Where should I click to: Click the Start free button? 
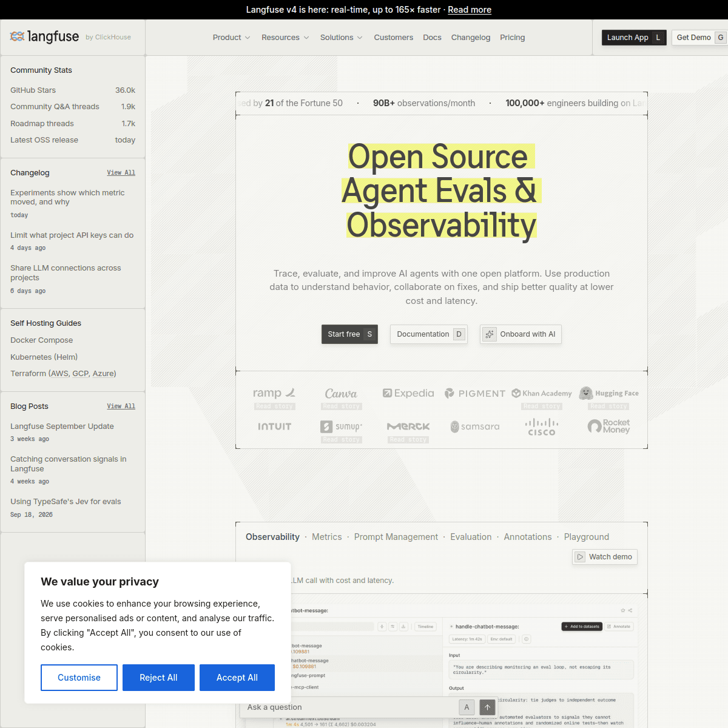pyautogui.click(x=349, y=334)
